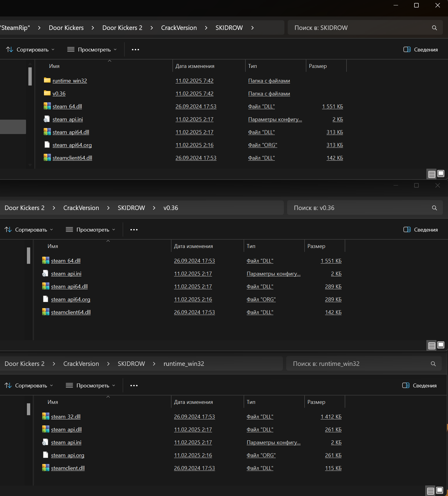
Task: Open Сортировать dropdown in runtime_win32 window
Action: click(x=29, y=386)
